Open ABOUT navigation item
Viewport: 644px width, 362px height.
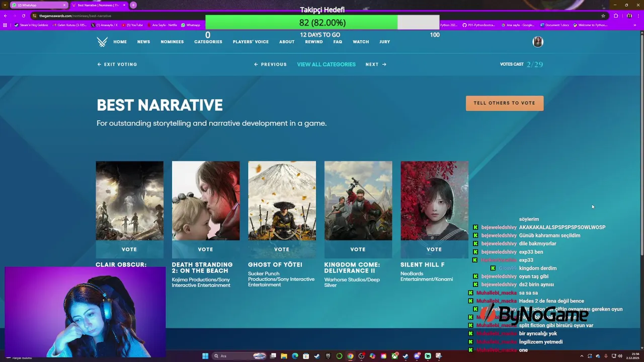pyautogui.click(x=287, y=42)
